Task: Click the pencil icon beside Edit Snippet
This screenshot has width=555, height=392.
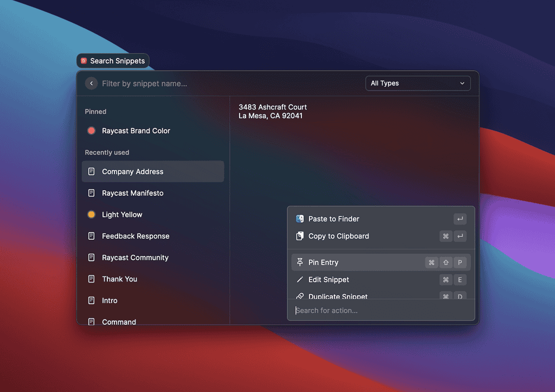Action: tap(300, 280)
